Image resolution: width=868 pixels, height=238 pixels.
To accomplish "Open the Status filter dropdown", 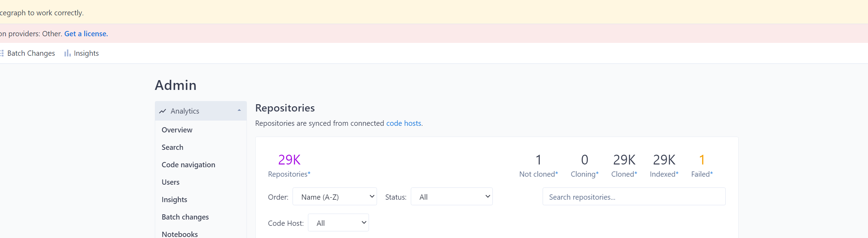I will 451,197.
